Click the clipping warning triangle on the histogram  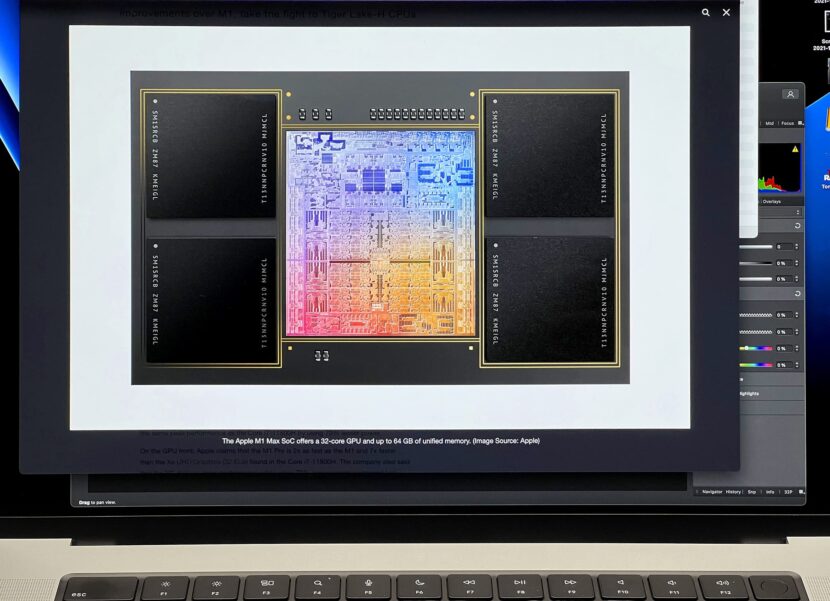click(793, 148)
